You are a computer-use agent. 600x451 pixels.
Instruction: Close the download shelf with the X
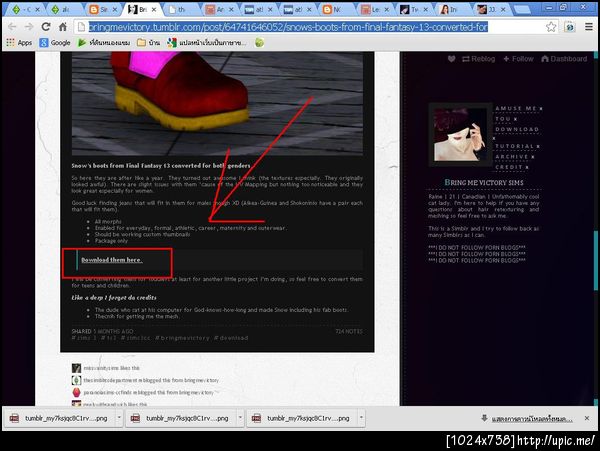point(587,418)
